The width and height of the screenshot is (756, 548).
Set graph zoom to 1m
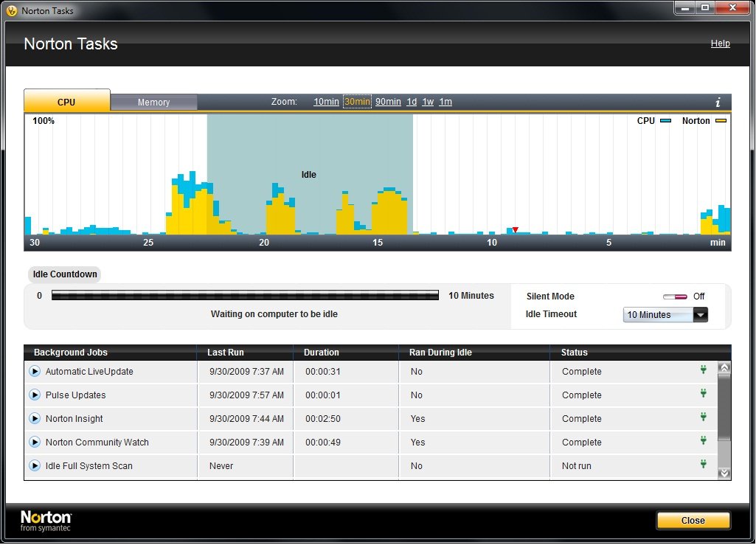445,103
